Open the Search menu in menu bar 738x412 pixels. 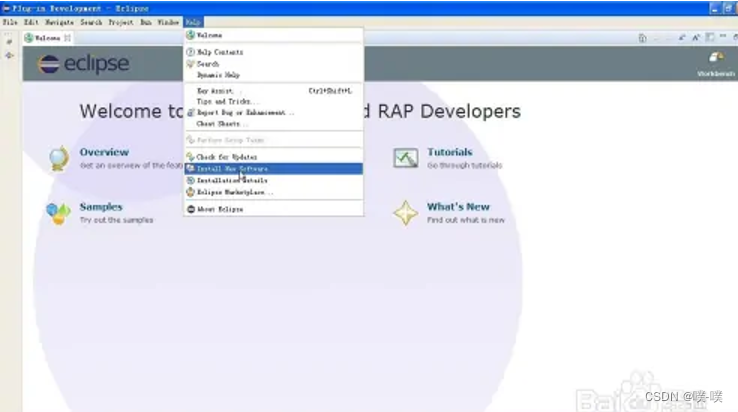pos(91,22)
